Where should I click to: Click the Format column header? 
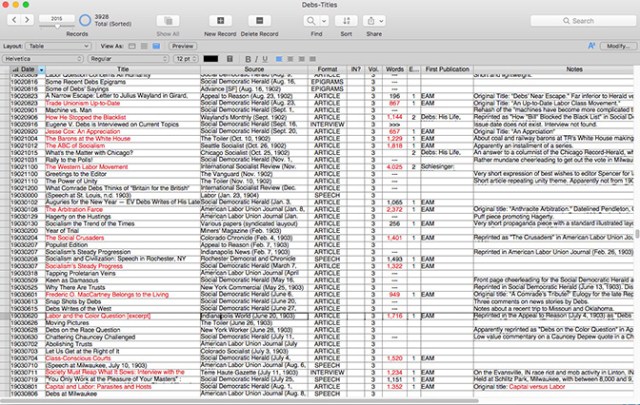tap(327, 69)
